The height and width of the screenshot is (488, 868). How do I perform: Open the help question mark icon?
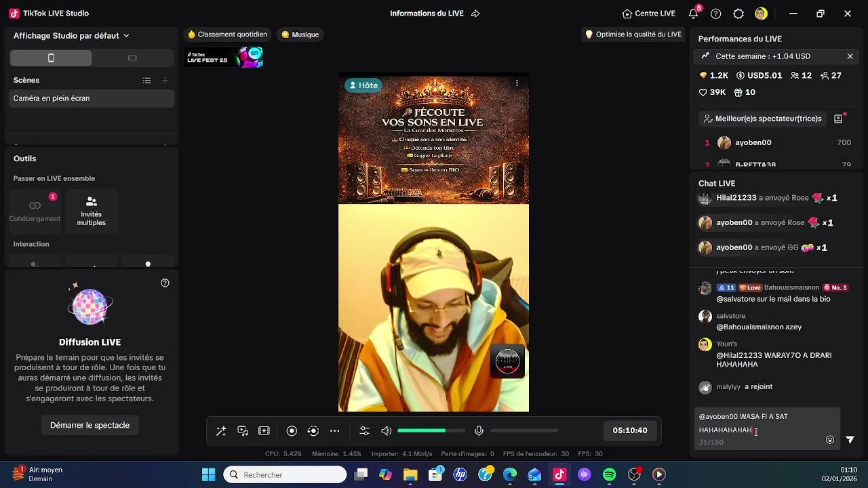pyautogui.click(x=716, y=14)
